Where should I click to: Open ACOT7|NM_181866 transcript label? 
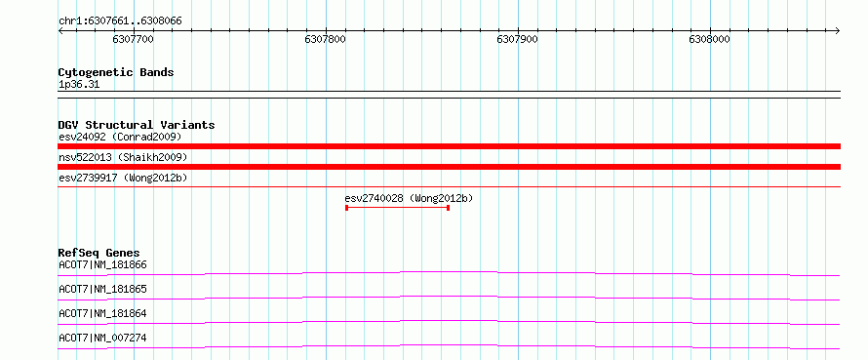pyautogui.click(x=103, y=264)
